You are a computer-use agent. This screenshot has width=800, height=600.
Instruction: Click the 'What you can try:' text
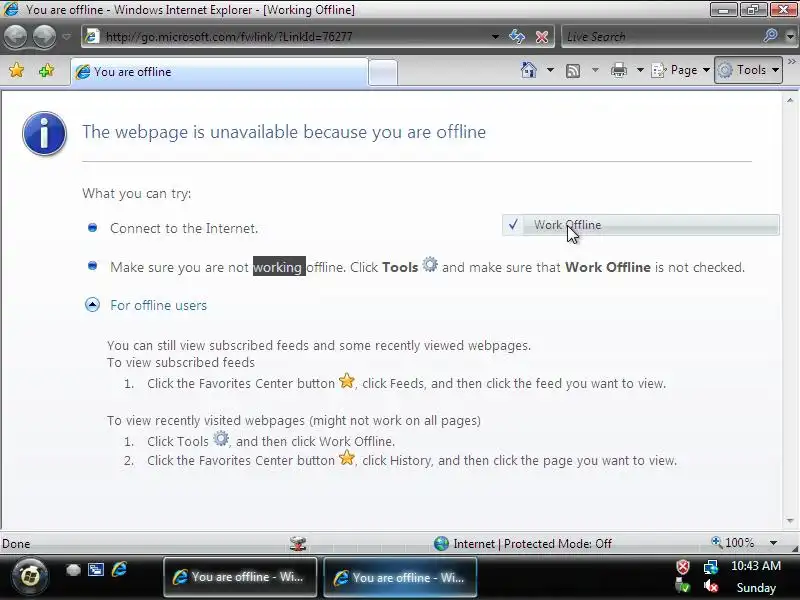point(137,193)
